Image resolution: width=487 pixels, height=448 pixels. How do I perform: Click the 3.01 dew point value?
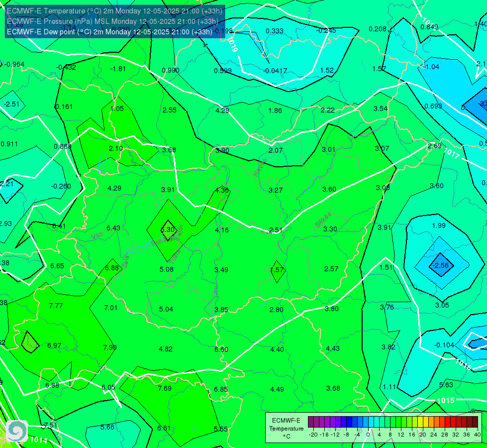point(329,149)
